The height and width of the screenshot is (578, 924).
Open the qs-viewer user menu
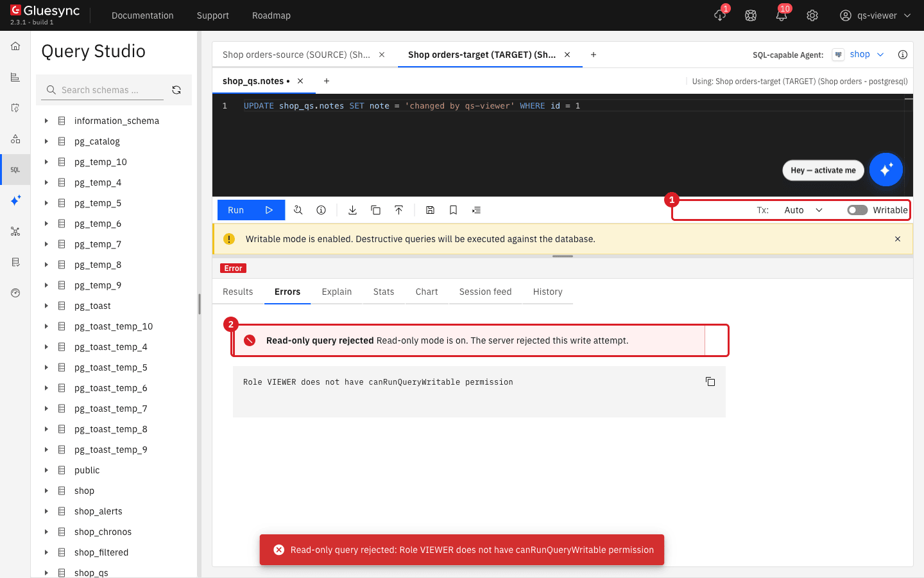pyautogui.click(x=875, y=15)
